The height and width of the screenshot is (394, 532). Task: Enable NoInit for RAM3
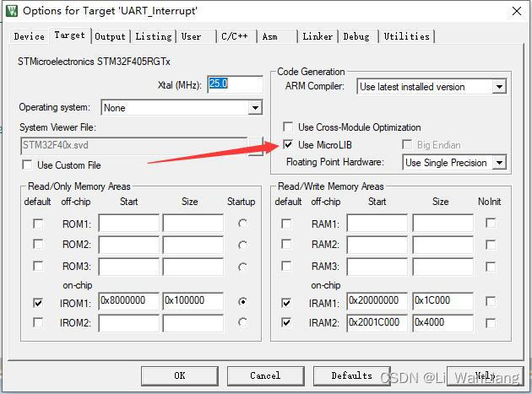coord(491,267)
